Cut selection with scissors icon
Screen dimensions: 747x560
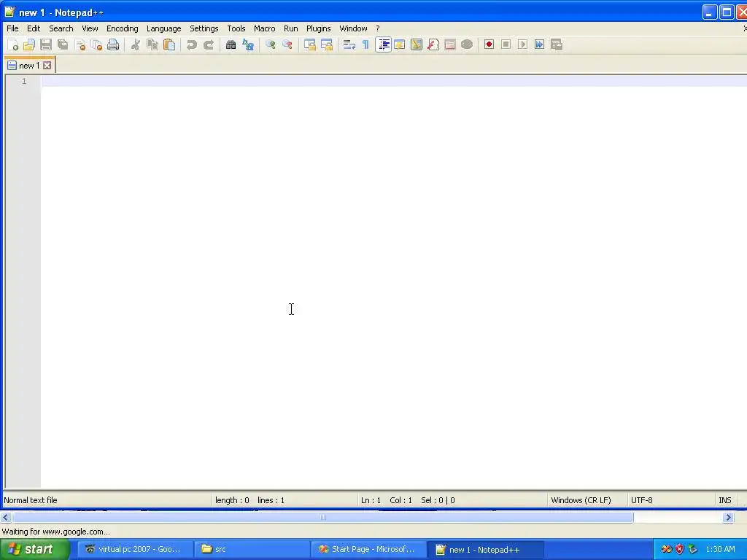(136, 44)
